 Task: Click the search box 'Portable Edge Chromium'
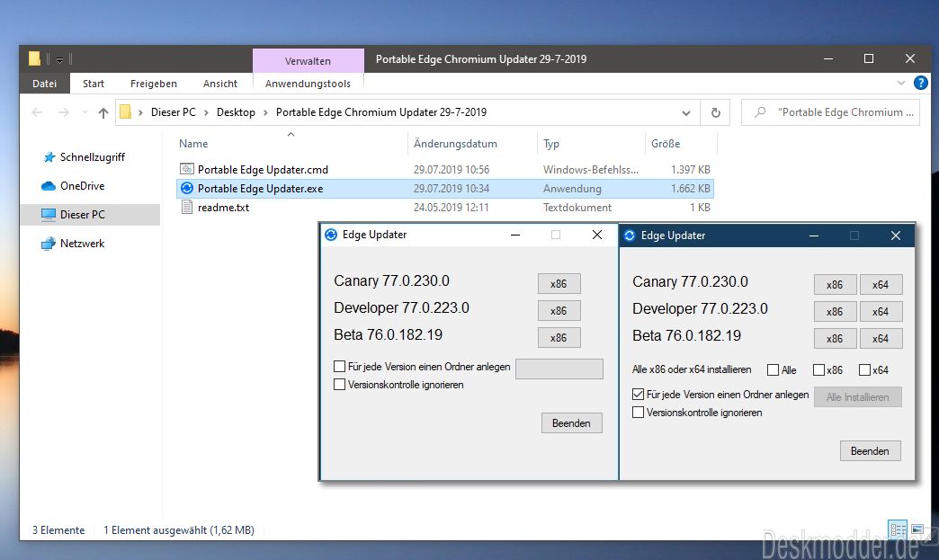[x=830, y=112]
